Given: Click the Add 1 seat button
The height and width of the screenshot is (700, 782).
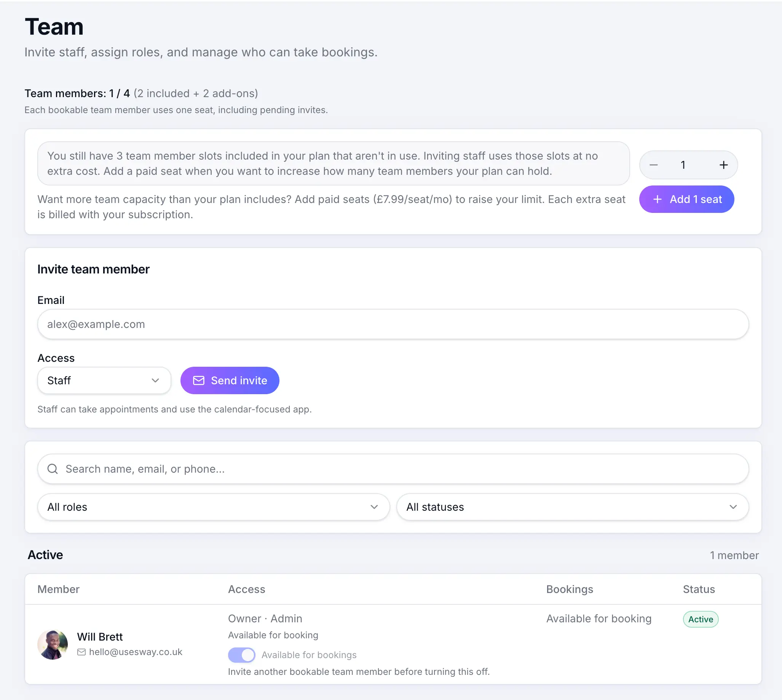Looking at the screenshot, I should [687, 199].
